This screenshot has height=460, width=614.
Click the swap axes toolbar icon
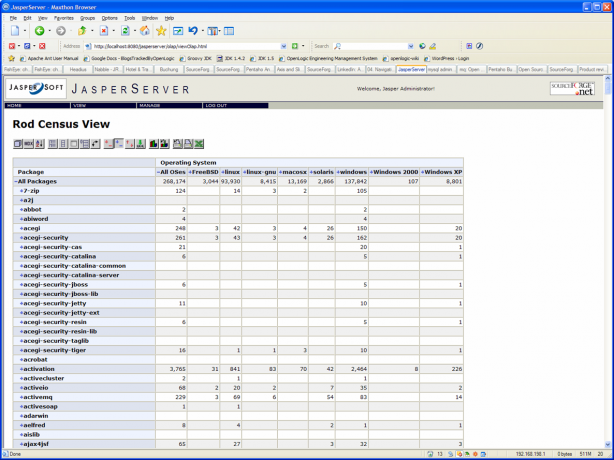(96, 144)
